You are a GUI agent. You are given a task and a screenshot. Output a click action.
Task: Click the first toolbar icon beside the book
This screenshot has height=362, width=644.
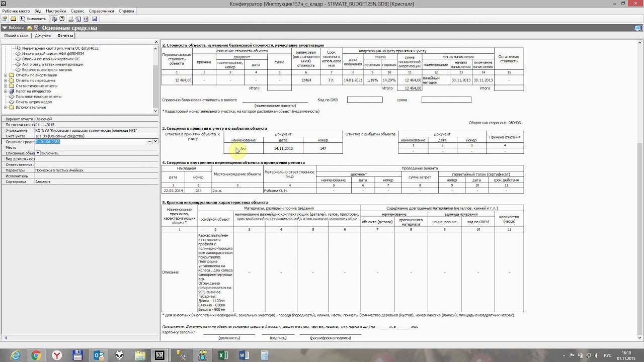pos(5,19)
